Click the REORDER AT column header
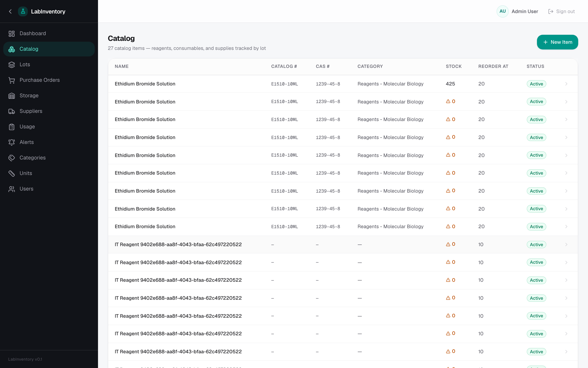The height and width of the screenshot is (368, 588). 493,66
